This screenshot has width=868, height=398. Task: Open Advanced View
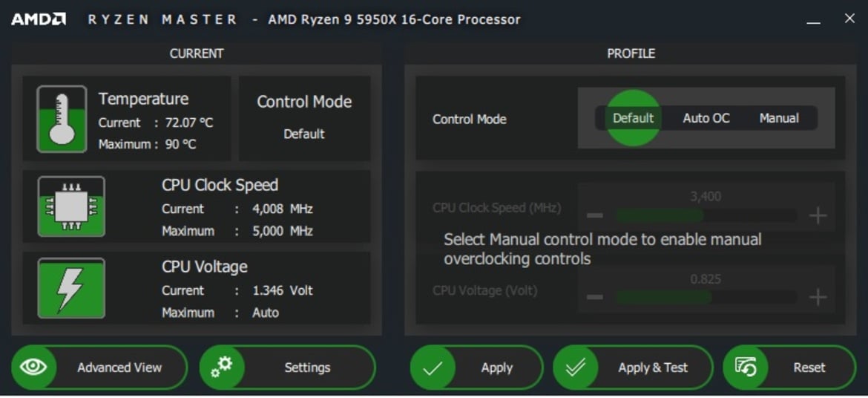pyautogui.click(x=99, y=368)
